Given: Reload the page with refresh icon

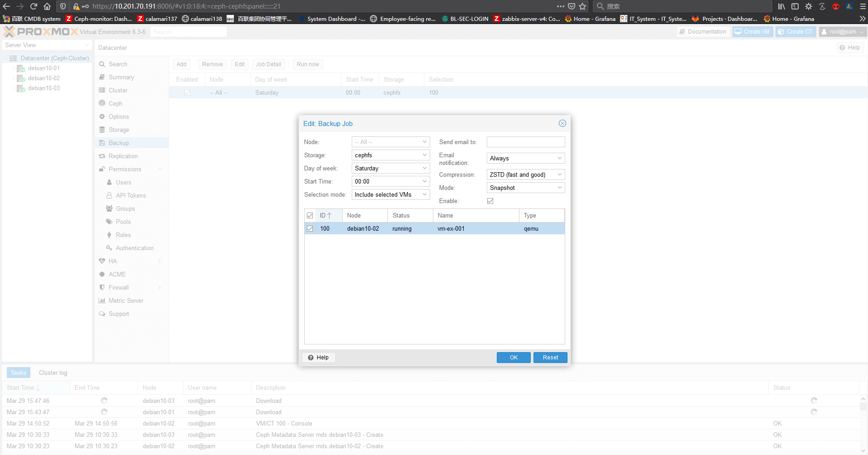Looking at the screenshot, I should [x=34, y=6].
